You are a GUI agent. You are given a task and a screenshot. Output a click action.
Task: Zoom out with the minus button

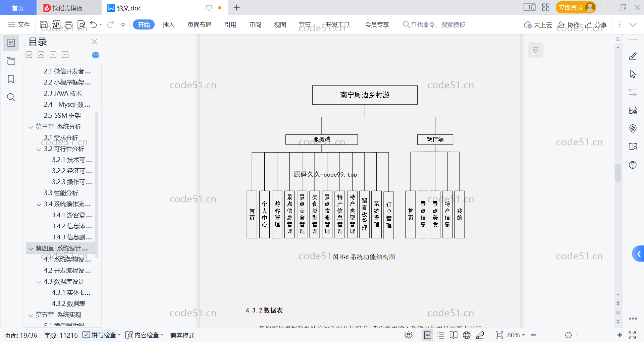pyautogui.click(x=533, y=335)
